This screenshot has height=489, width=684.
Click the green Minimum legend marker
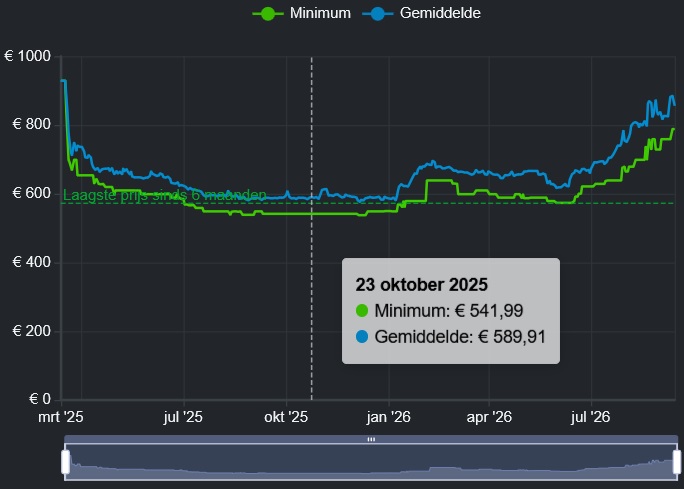point(268,14)
